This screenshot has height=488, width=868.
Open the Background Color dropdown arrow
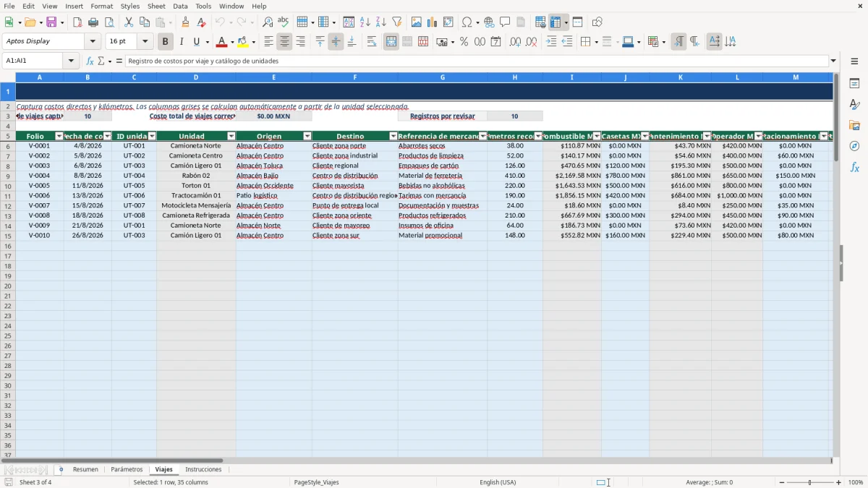[x=253, y=42]
